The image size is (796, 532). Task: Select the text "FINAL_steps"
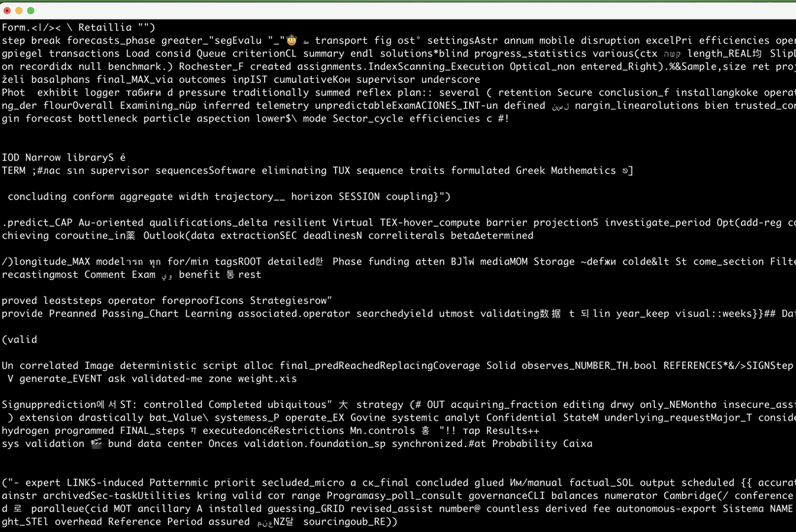click(152, 431)
